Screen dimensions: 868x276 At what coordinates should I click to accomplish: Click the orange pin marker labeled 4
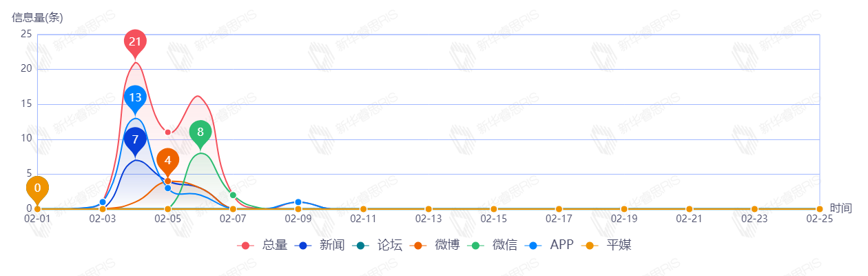(167, 161)
